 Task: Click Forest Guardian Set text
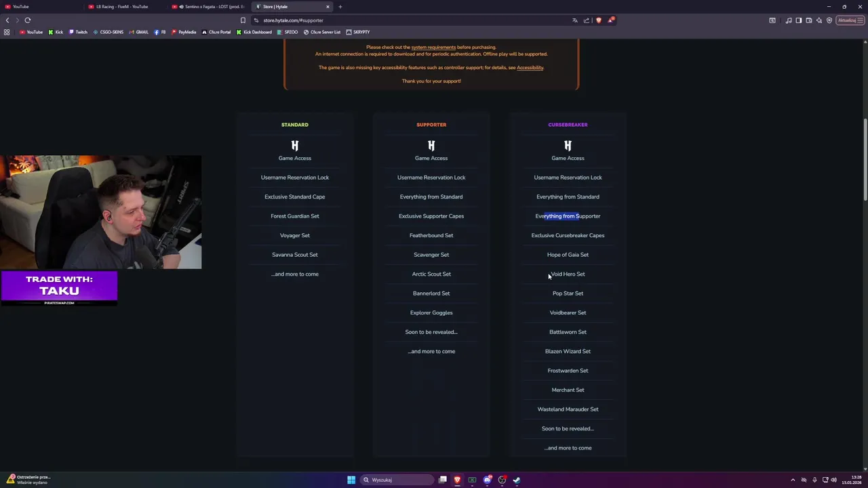coord(295,216)
